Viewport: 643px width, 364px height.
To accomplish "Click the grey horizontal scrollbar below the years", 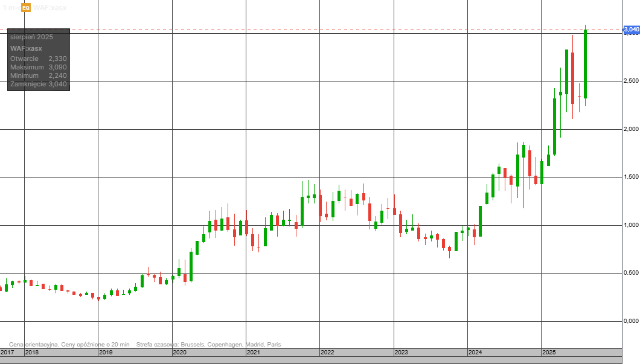I will click(310, 360).
